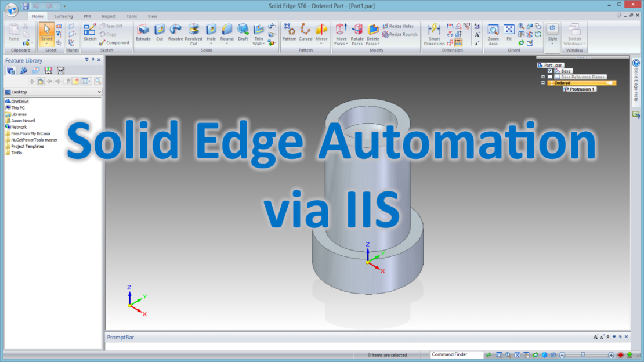Uncheck the Base checkbox in PathFinder

pos(549,71)
